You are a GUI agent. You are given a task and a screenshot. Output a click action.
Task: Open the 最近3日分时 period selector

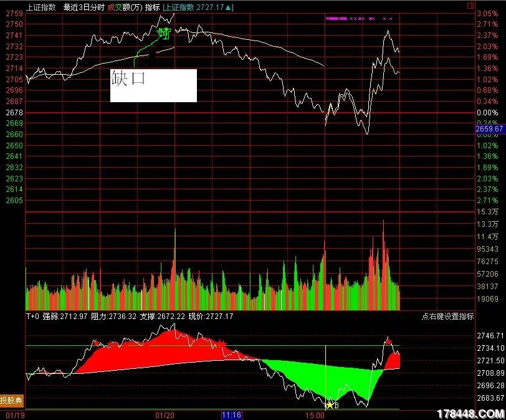click(x=84, y=7)
